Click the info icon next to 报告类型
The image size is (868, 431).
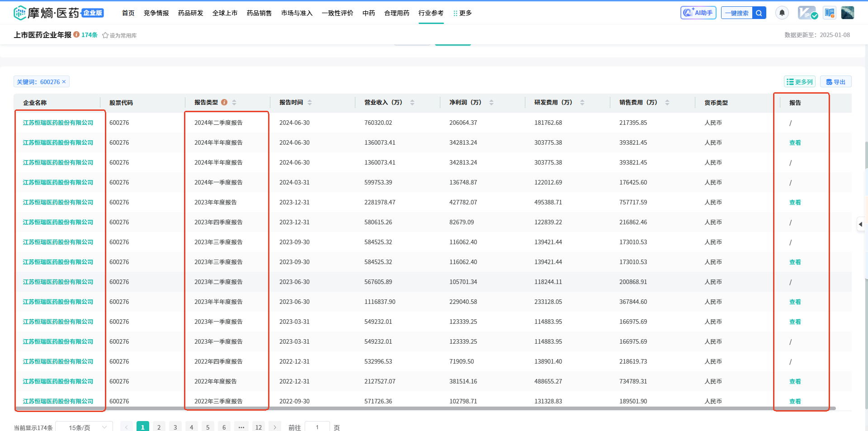click(224, 102)
